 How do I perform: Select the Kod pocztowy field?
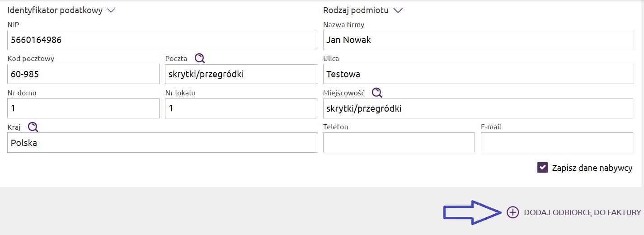(x=84, y=74)
